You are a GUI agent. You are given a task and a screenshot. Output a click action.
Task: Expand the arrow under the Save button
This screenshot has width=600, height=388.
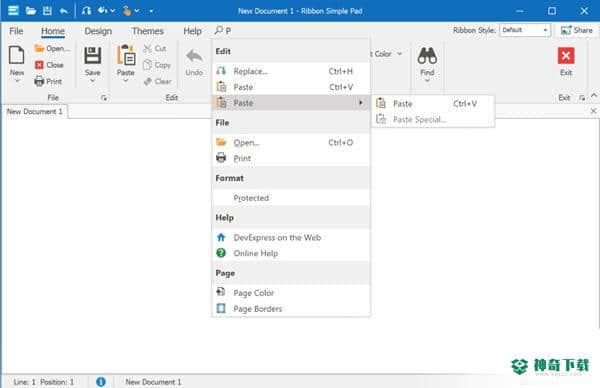pos(93,81)
